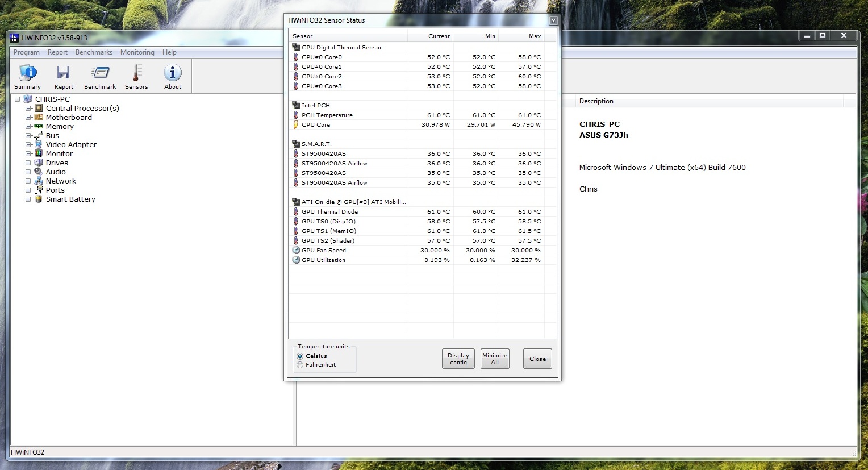Close the Sensor Status dialog via X
The width and height of the screenshot is (868, 470).
coord(553,20)
